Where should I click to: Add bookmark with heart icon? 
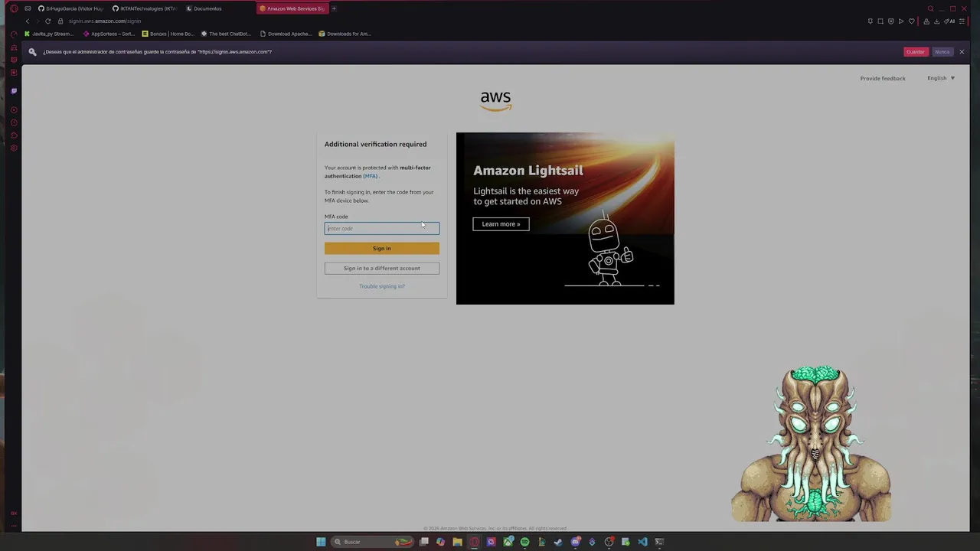911,21
